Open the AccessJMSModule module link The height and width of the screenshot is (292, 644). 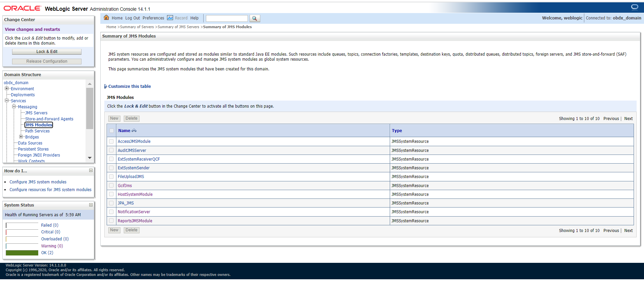(134, 141)
